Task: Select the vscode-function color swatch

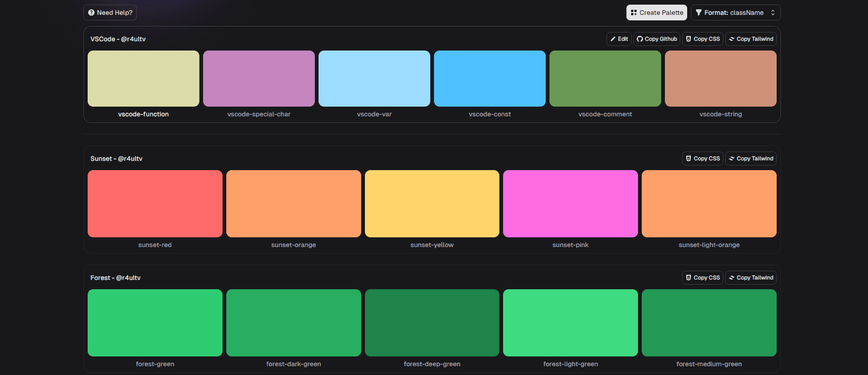Action: [143, 78]
